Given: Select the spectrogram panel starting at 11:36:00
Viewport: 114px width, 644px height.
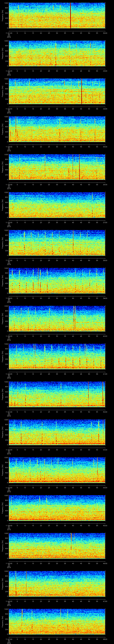Looking at the screenshot, I should (57, 205).
